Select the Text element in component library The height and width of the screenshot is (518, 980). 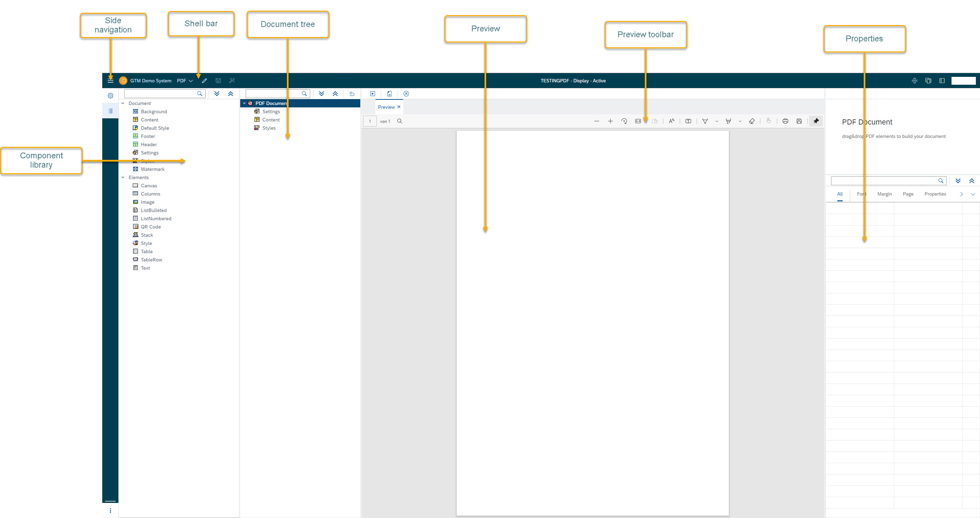144,268
